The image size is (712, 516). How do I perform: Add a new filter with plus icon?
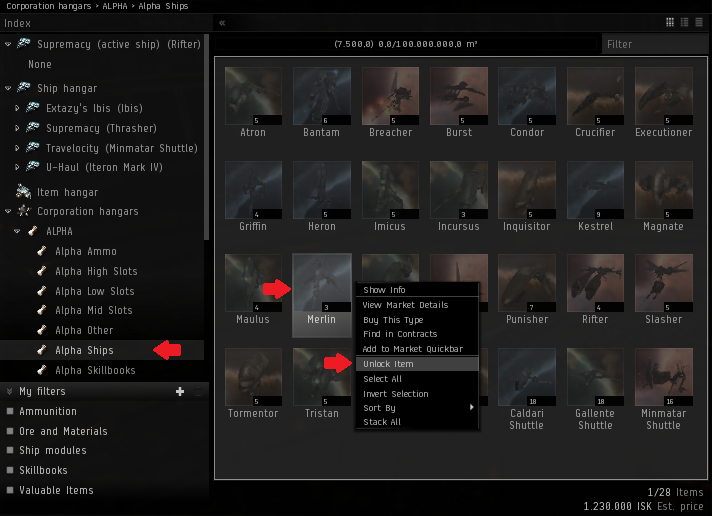tap(180, 391)
